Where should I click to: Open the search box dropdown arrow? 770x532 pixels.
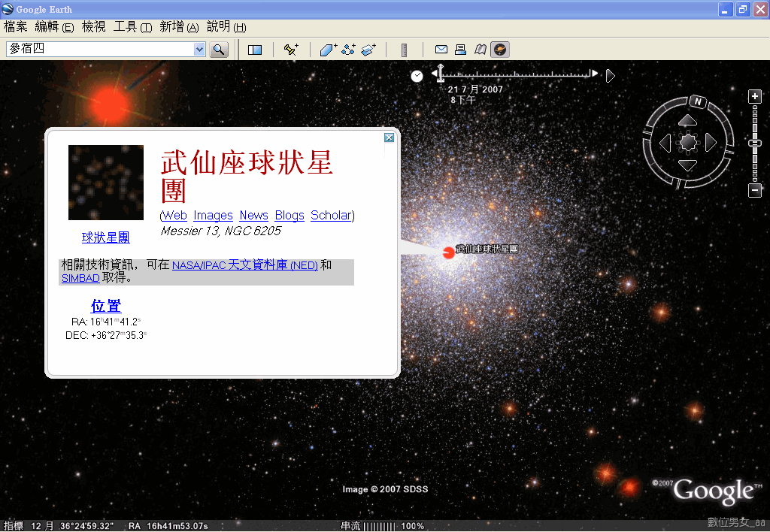(199, 49)
